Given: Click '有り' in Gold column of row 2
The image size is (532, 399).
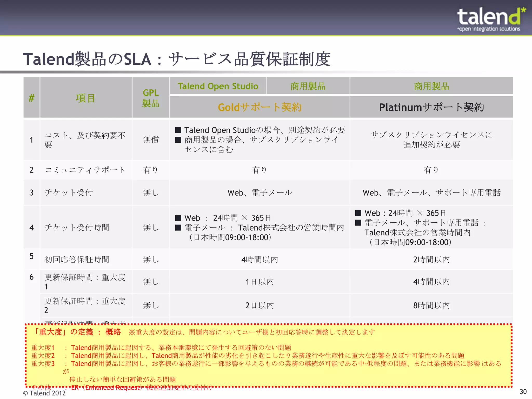Looking at the screenshot, I should (x=260, y=170).
